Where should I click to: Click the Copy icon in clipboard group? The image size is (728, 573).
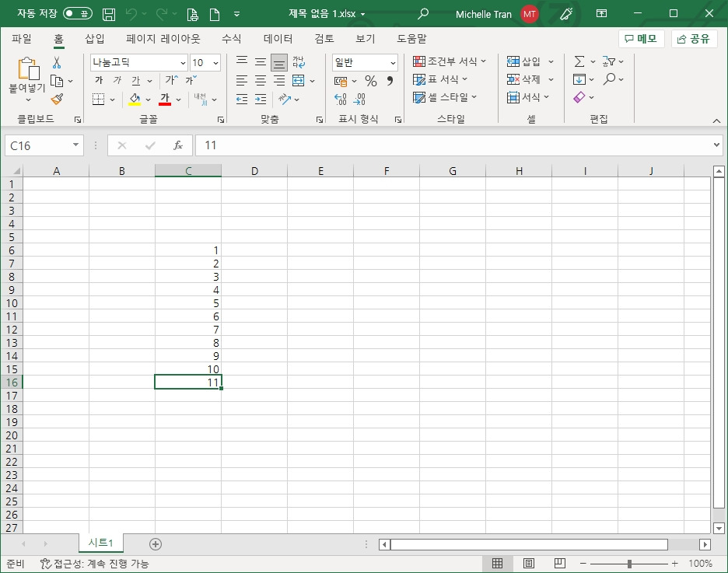(57, 81)
